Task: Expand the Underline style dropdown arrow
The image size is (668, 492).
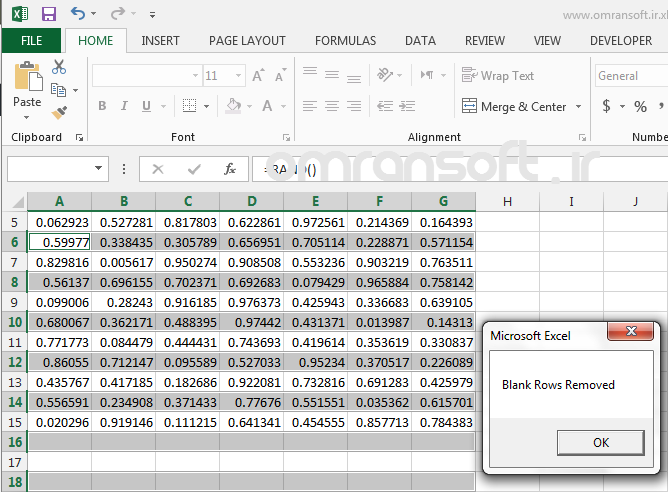Action: [163, 106]
